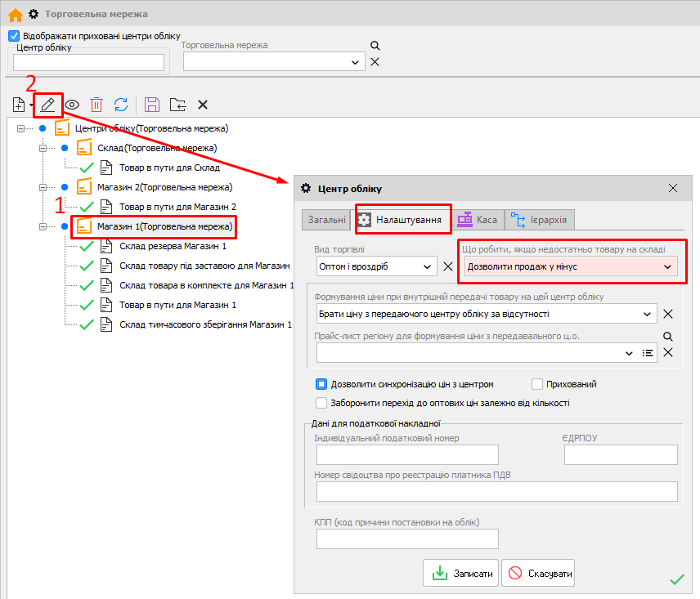Click the purple floppy disk save icon
This screenshot has width=700, height=599.
(151, 105)
